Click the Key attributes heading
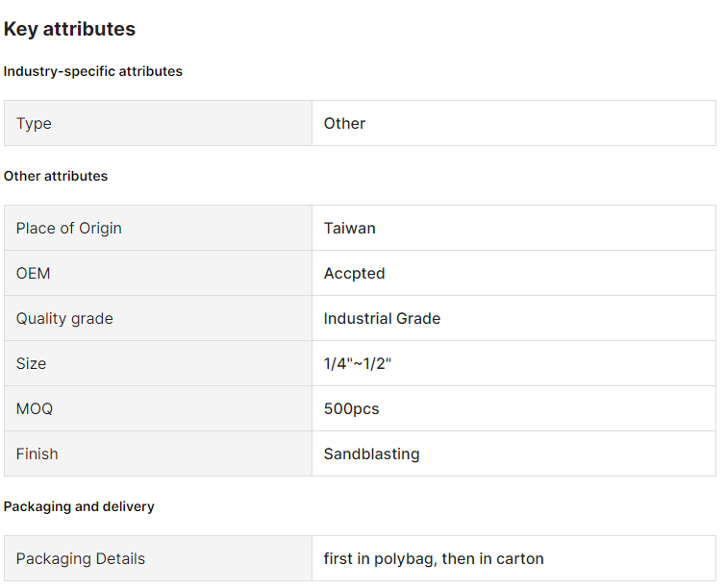726x588 pixels. pos(69,29)
